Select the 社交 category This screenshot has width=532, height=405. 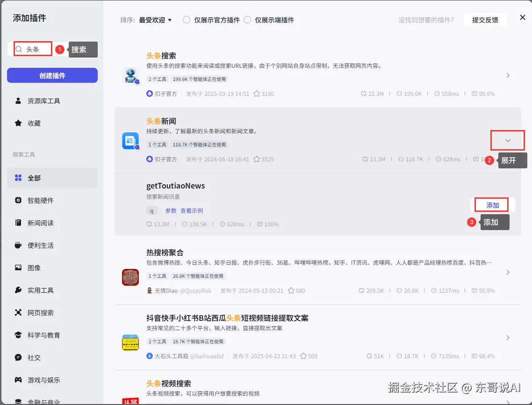52,357
